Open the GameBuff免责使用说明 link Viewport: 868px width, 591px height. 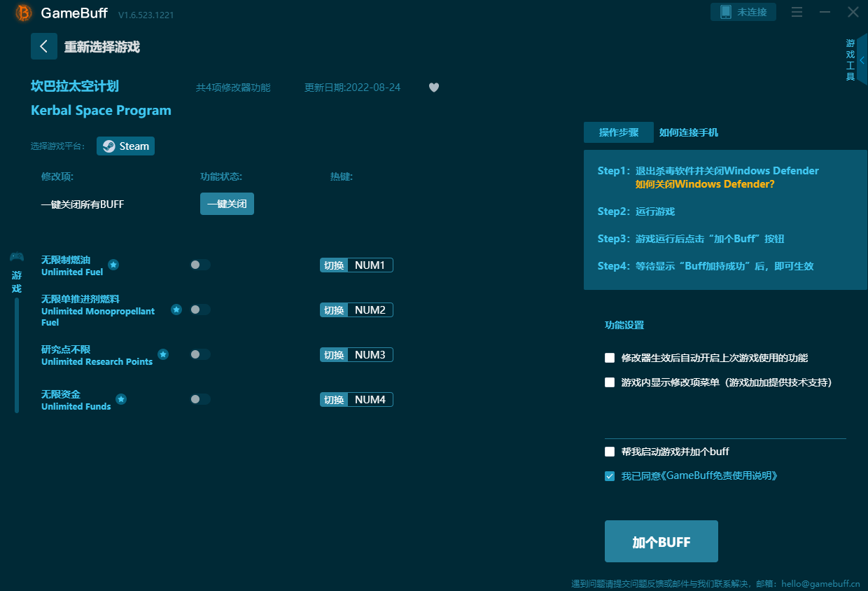(x=720, y=476)
